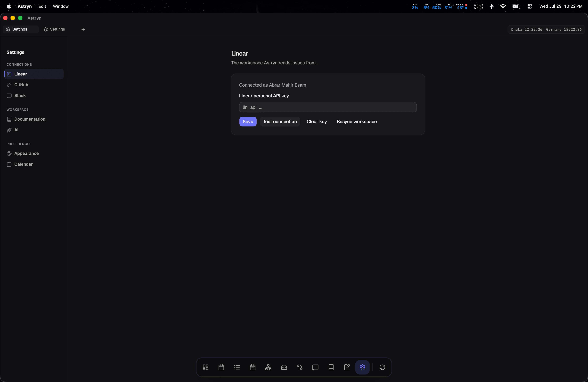Open the Window menu
Screen dimensions: 588x382
61,6
